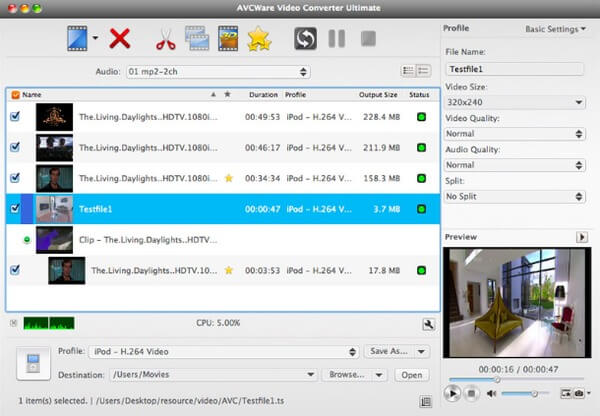
Task: Sort by the Status column header
Action: pyautogui.click(x=419, y=95)
